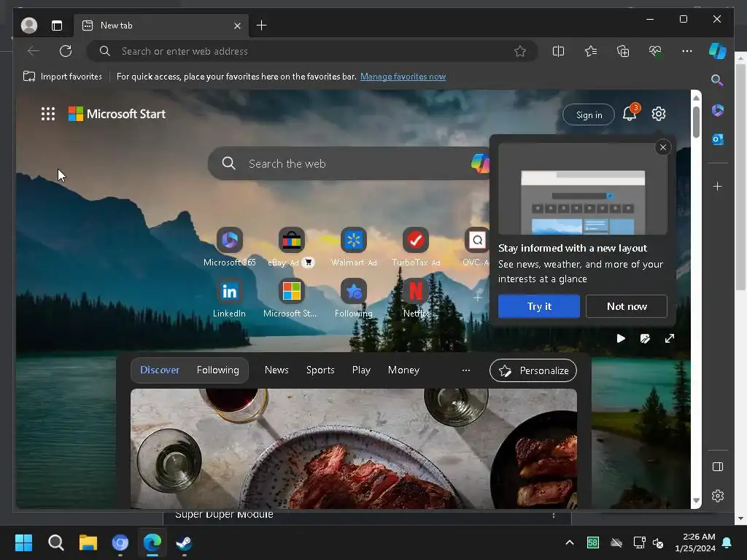Add an app to sidebar with plus
Viewport: 747px width, 560px height.
718,186
